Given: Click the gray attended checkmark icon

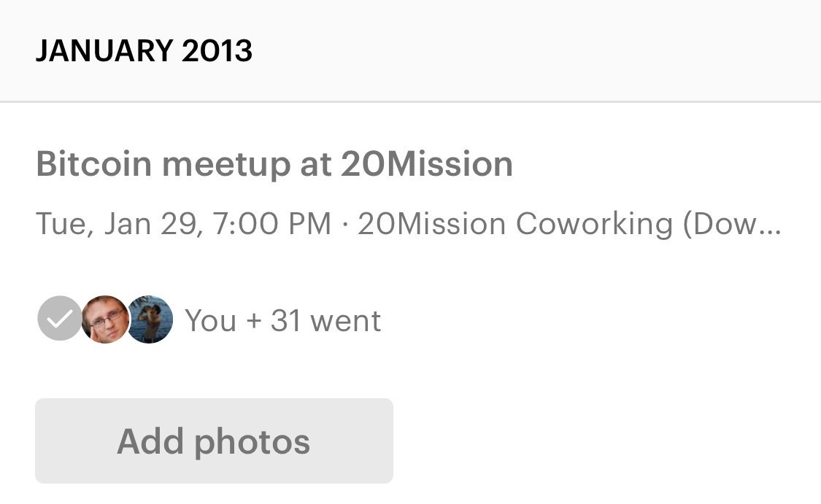Looking at the screenshot, I should point(60,319).
